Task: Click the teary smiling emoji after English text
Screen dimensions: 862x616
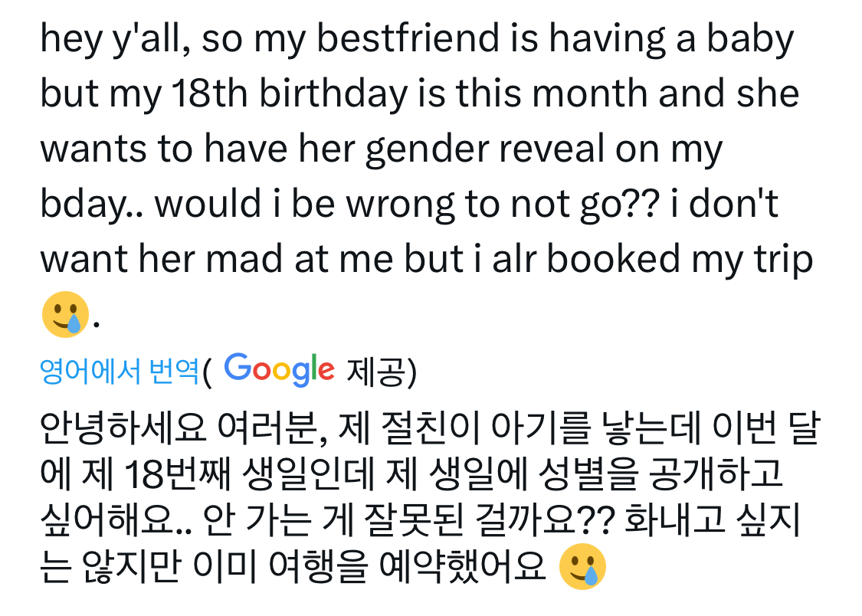Action: [65, 314]
